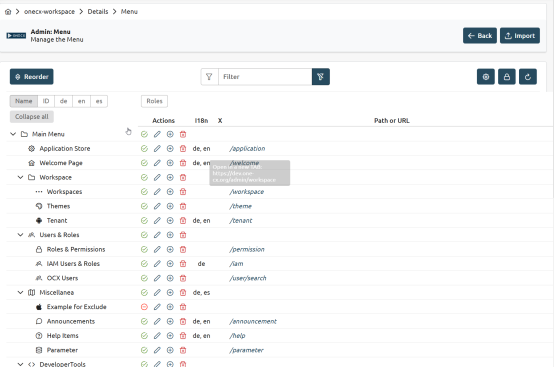This screenshot has height=367, width=554.
Task: Click the home breadcrumb icon
Action: 8,12
